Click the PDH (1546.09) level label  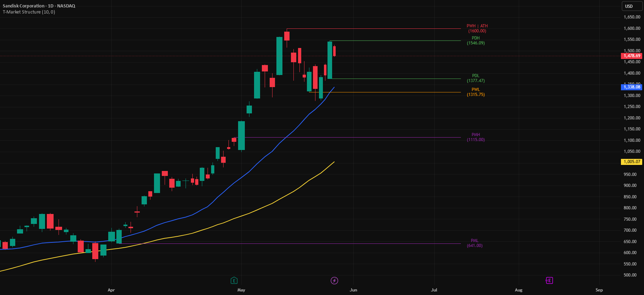tap(475, 41)
